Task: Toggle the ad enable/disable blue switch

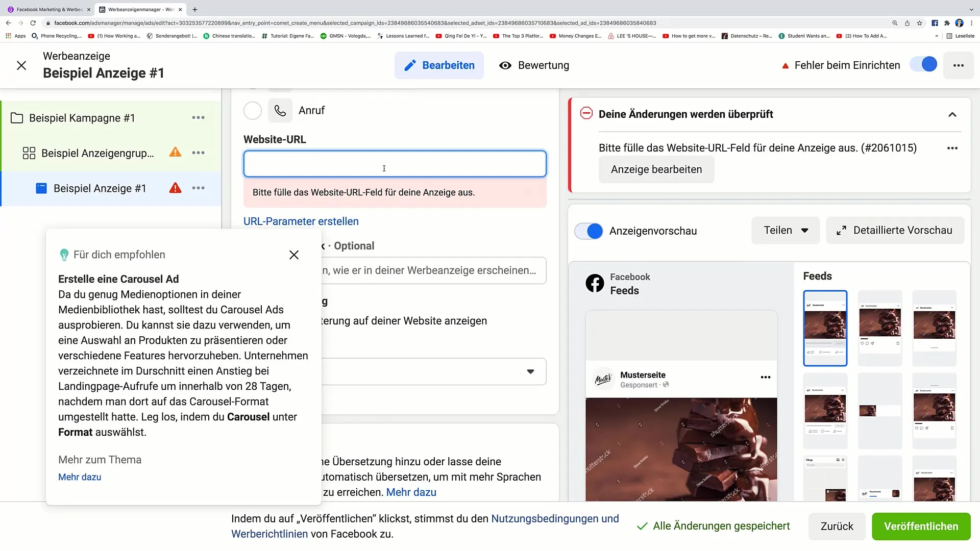Action: pos(927,65)
